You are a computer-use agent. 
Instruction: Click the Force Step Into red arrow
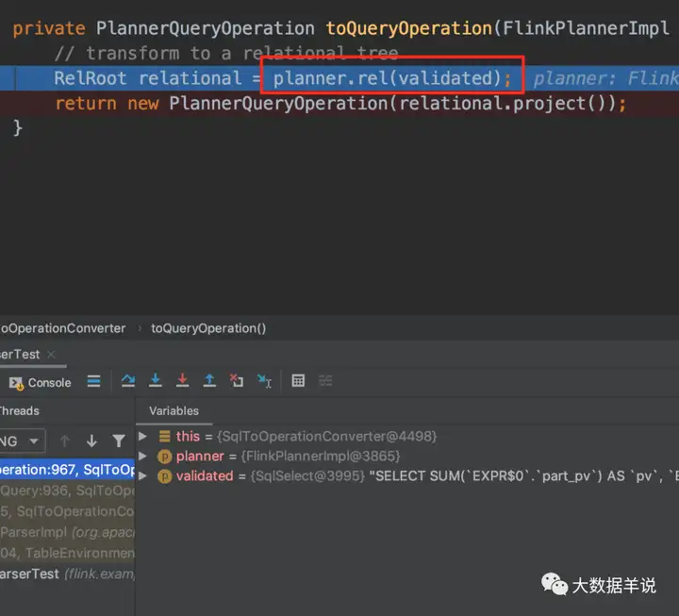[182, 381]
